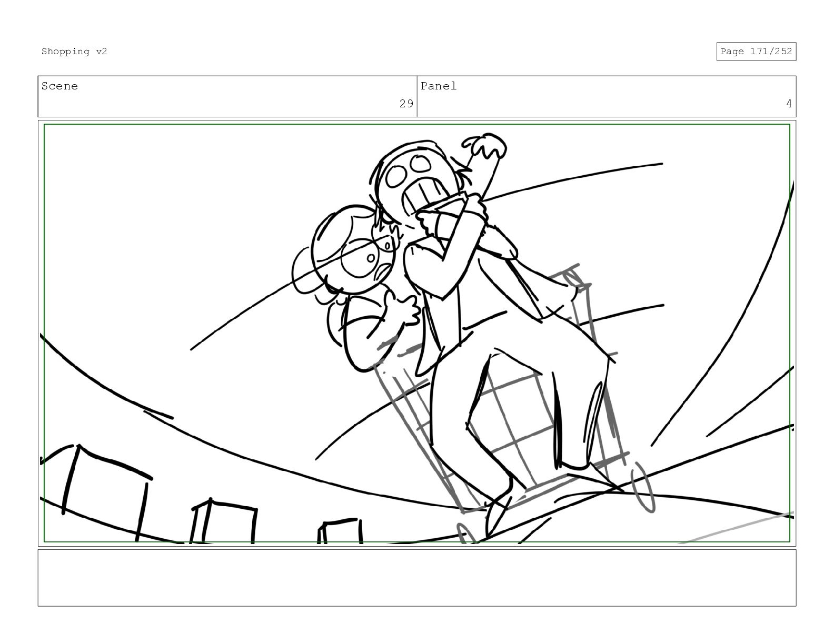The width and height of the screenshot is (834, 644).
Task: Click the 'Shopping v2' title text
Action: (x=74, y=52)
